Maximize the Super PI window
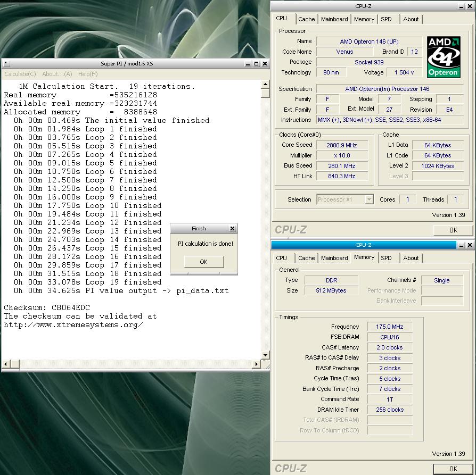The height and width of the screenshot is (475, 476). (257, 64)
